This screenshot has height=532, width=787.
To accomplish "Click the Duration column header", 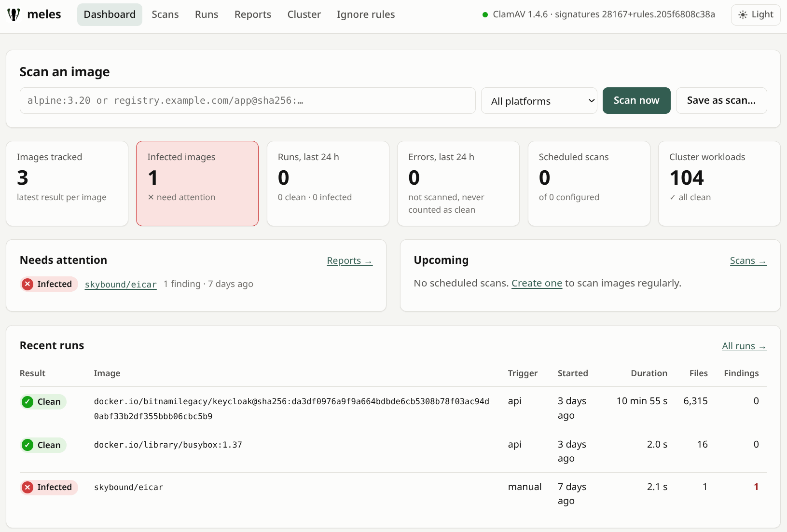I will click(x=649, y=373).
